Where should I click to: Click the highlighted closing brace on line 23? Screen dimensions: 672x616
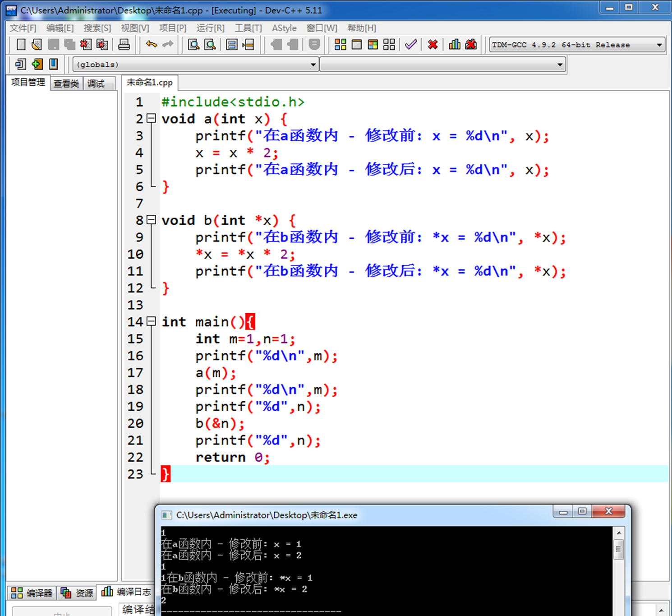pos(166,474)
